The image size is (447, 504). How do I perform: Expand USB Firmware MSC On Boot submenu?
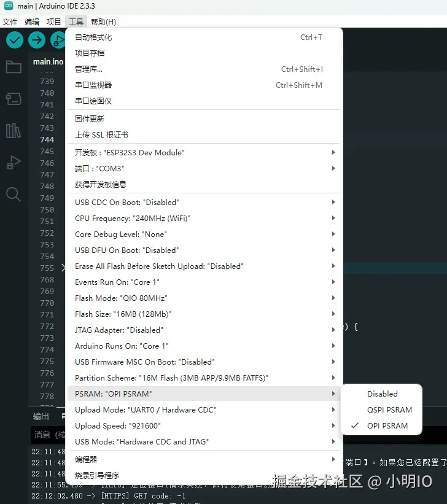pyautogui.click(x=204, y=362)
